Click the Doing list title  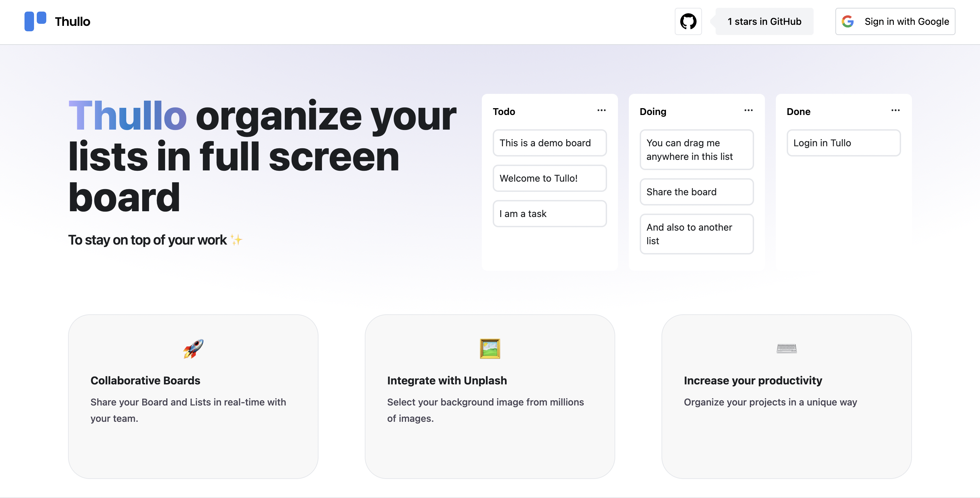tap(653, 112)
